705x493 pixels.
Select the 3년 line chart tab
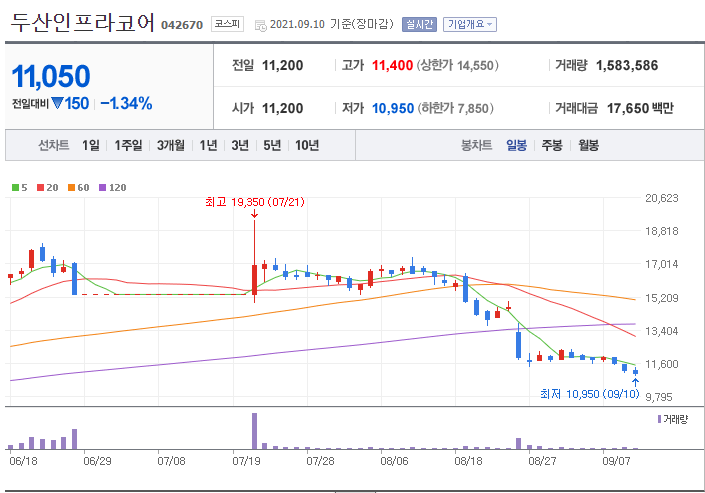[x=240, y=145]
